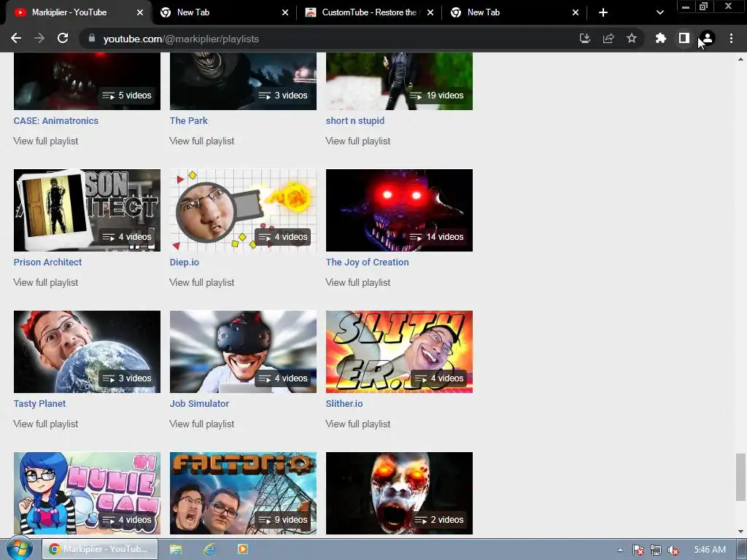
Task: Toggle the browser side panel icon
Action: pyautogui.click(x=684, y=39)
